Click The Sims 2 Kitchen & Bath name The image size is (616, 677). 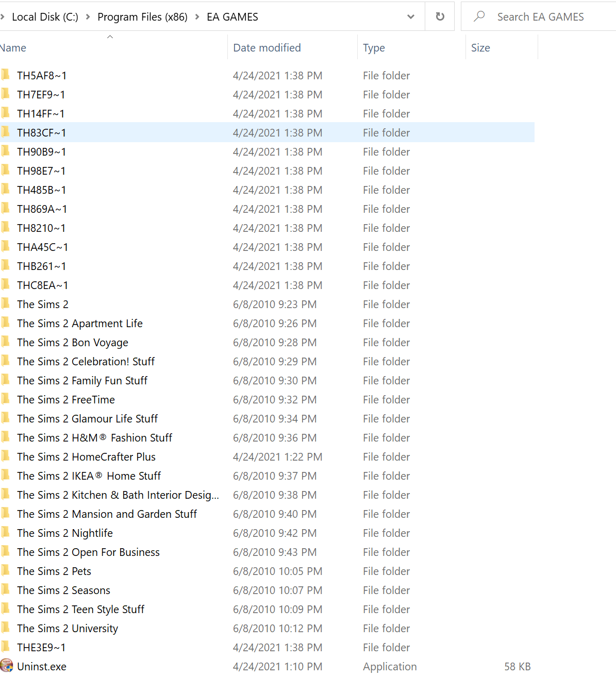118,495
